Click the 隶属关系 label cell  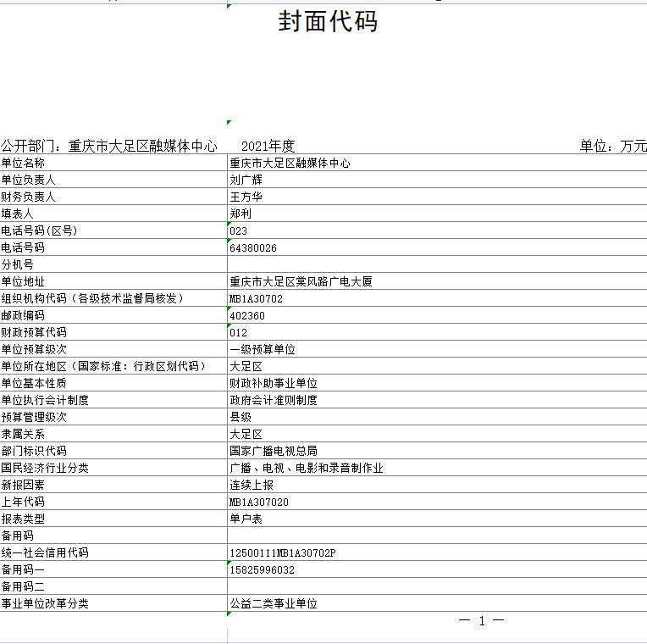113,434
